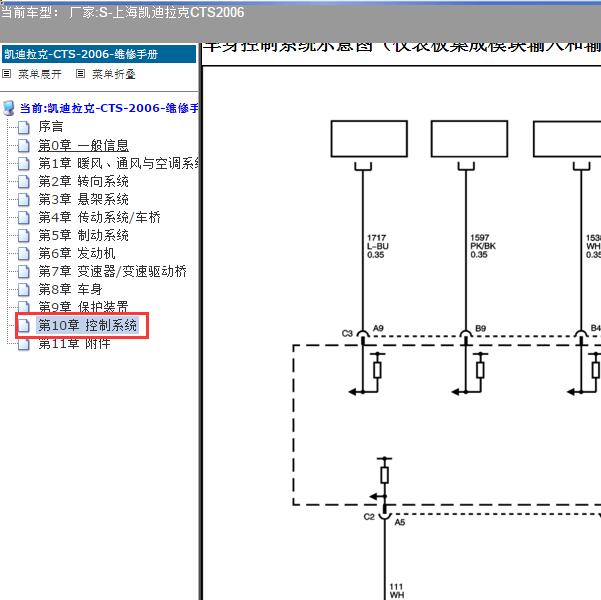Open 第1章 暖风、通风与空调系统

(x=118, y=164)
